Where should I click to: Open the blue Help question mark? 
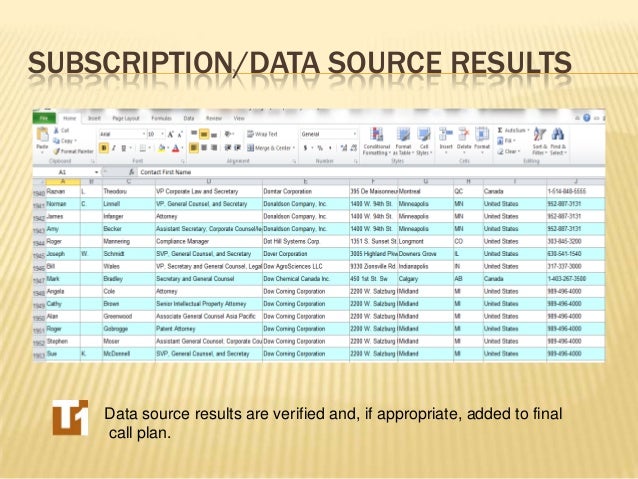tap(586, 118)
